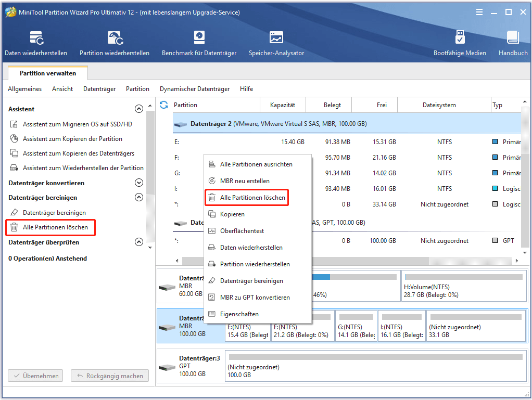Screen dimensions: 532x400
Task: Click '33.14 GB' free space cell
Action: tap(384, 204)
